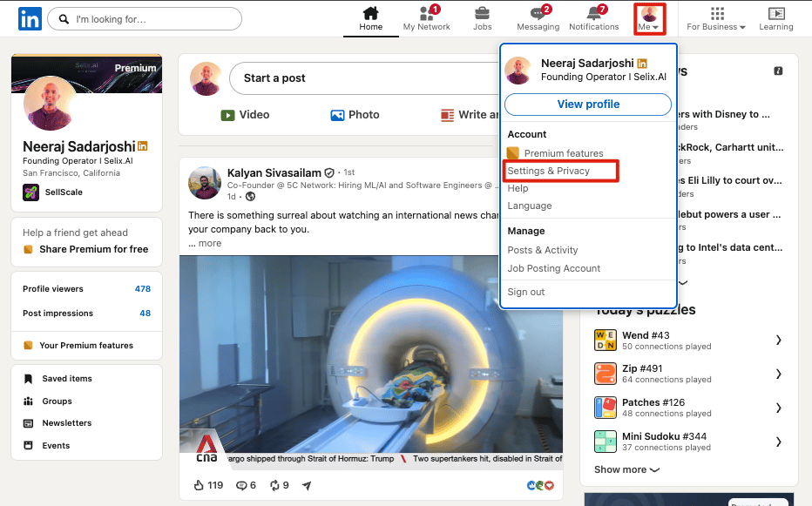Screen dimensions: 812x506
Task: Click the Start a post field
Action: tap(362, 78)
